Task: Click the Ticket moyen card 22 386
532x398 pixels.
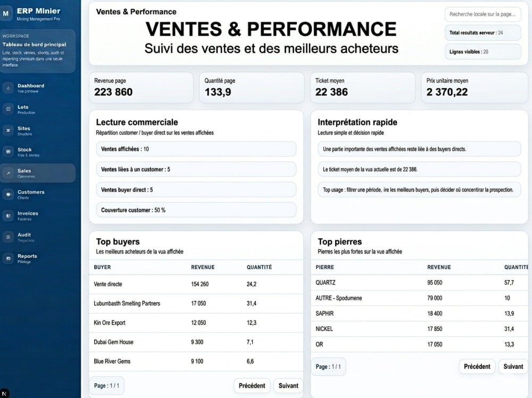Action: (x=363, y=88)
